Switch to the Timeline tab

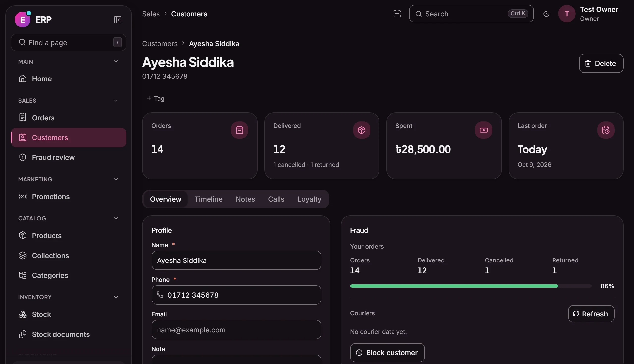(208, 199)
